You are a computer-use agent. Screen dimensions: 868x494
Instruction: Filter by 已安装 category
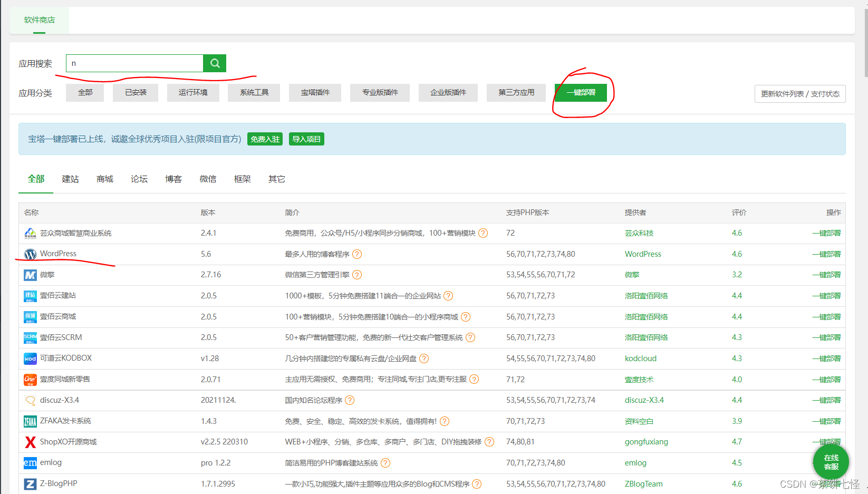pyautogui.click(x=136, y=93)
